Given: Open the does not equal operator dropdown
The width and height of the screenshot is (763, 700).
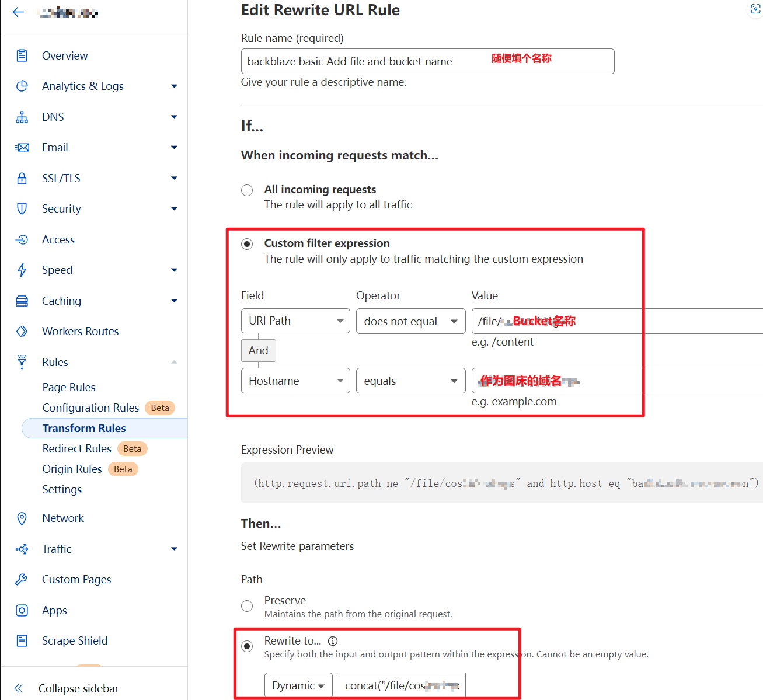Looking at the screenshot, I should click(x=410, y=321).
